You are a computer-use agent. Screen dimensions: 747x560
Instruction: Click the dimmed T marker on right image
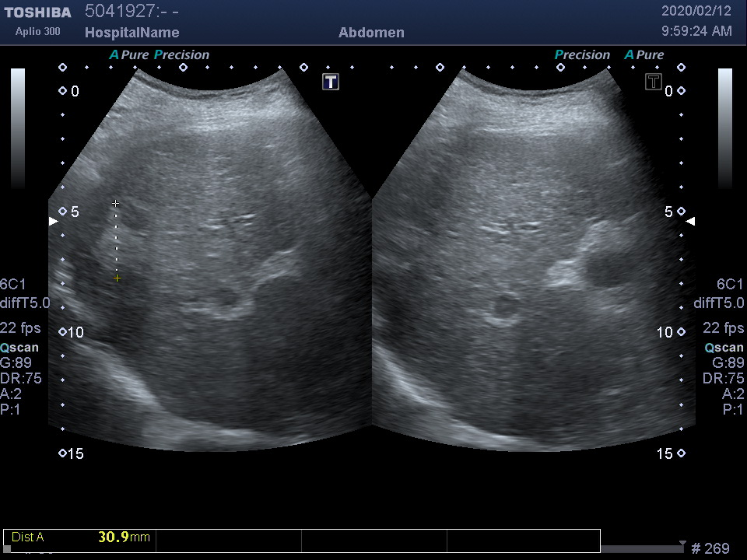click(x=653, y=82)
